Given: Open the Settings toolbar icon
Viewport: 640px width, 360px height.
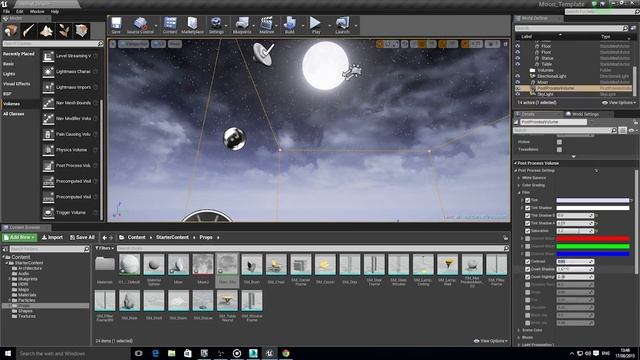Looking at the screenshot, I should [216, 25].
